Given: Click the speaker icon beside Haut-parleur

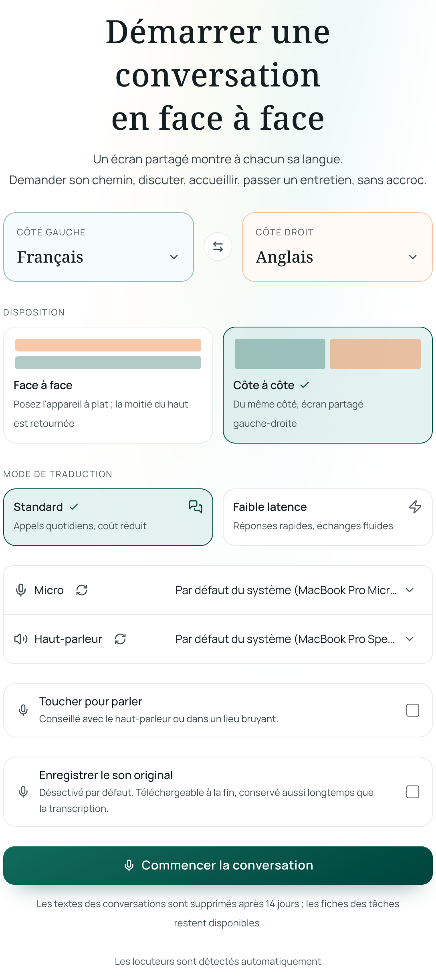Looking at the screenshot, I should coord(21,639).
